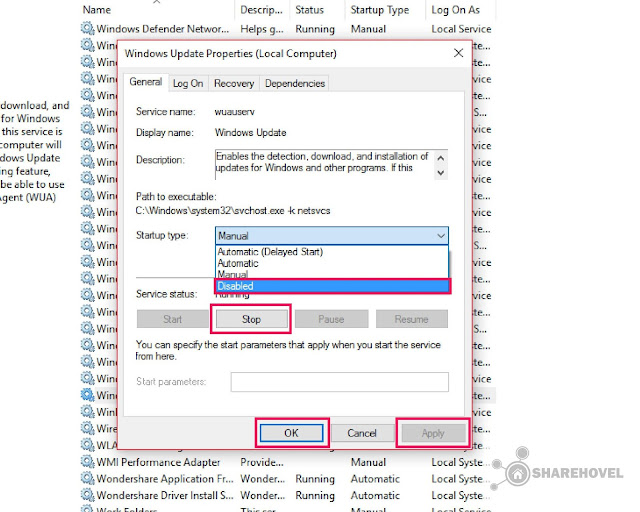Sort by the Description column header
The width and height of the screenshot is (640, 512).
262,10
